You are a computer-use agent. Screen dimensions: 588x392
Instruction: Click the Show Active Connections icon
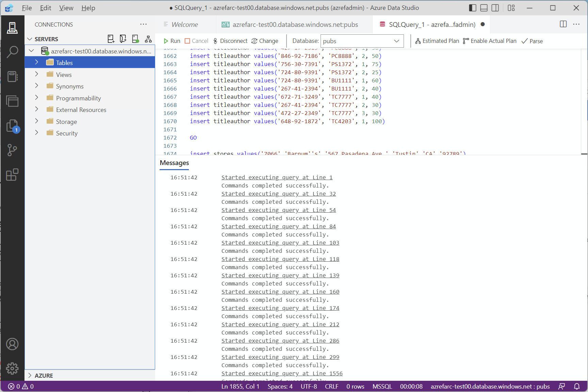[x=135, y=39]
